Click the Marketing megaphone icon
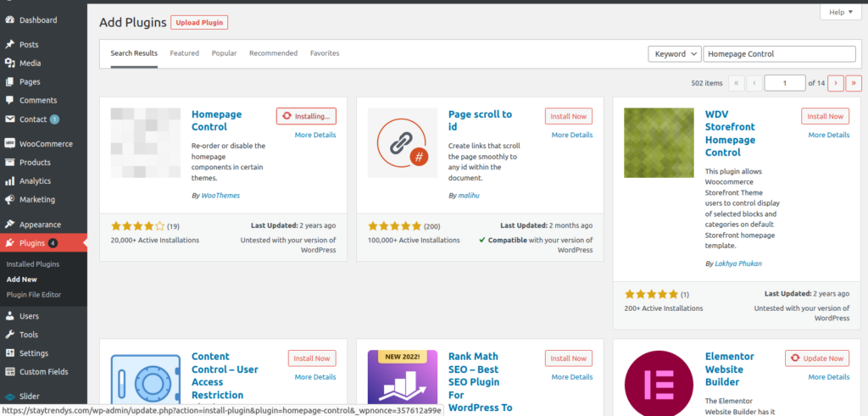Screen dimensions: 868x416 click(9, 200)
